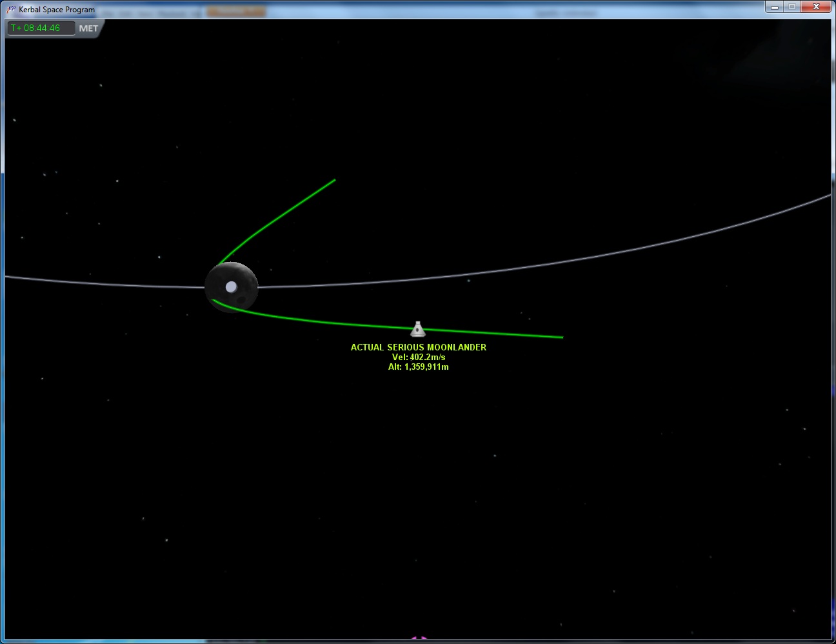Click the T+ 08:44:46 mission clock

pyautogui.click(x=40, y=28)
